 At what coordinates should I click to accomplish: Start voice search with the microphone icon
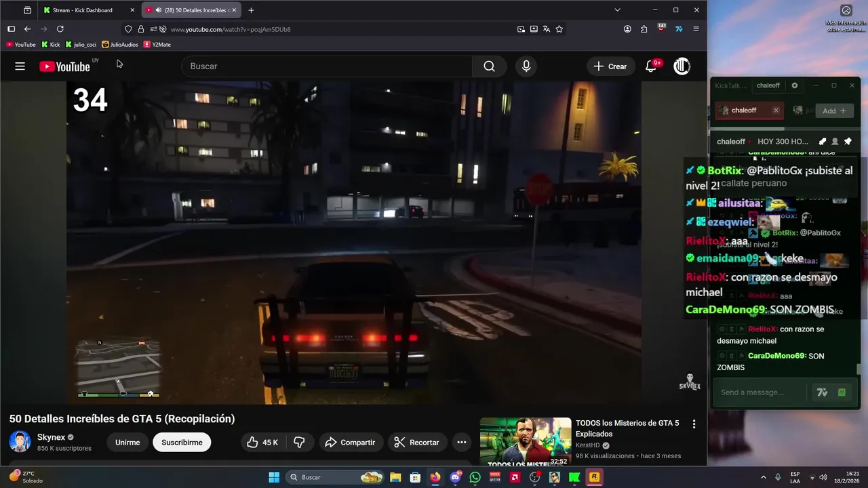tap(526, 66)
